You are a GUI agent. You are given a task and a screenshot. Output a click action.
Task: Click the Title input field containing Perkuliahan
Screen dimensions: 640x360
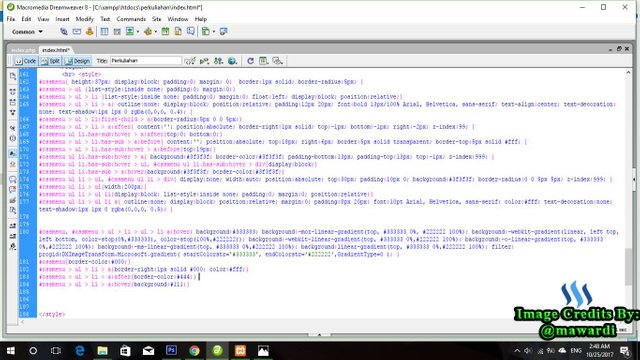(x=145, y=60)
